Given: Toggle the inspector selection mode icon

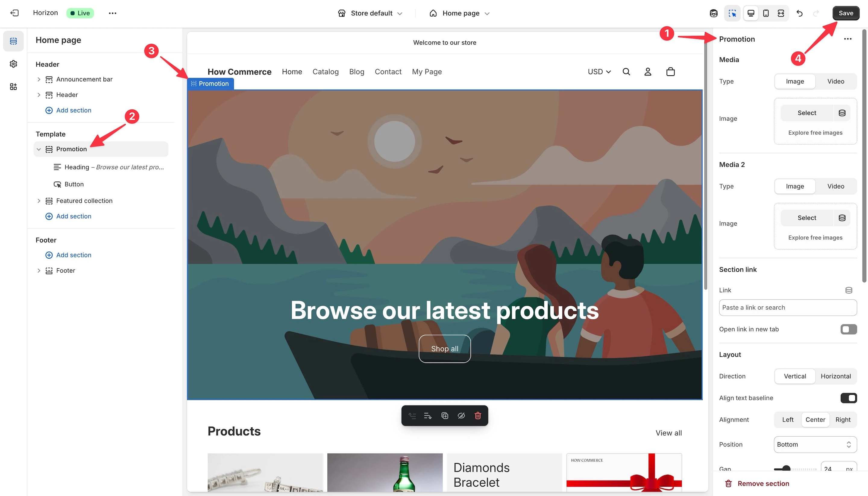Looking at the screenshot, I should pos(732,13).
